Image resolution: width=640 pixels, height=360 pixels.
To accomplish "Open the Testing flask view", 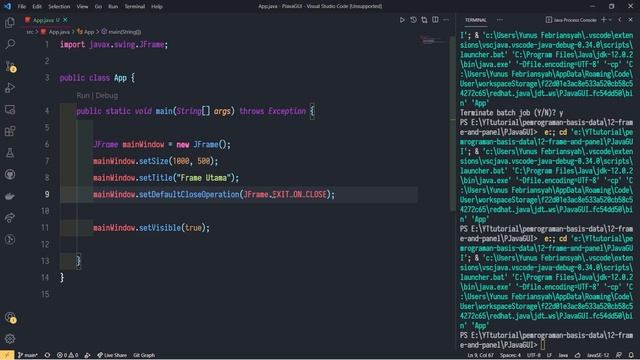I will click(x=10, y=153).
